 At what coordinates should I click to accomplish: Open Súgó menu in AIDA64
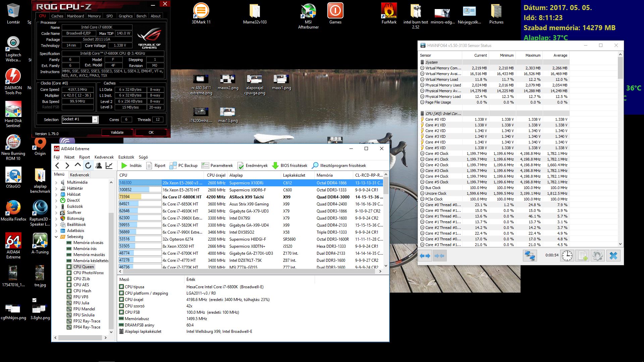pos(143,157)
